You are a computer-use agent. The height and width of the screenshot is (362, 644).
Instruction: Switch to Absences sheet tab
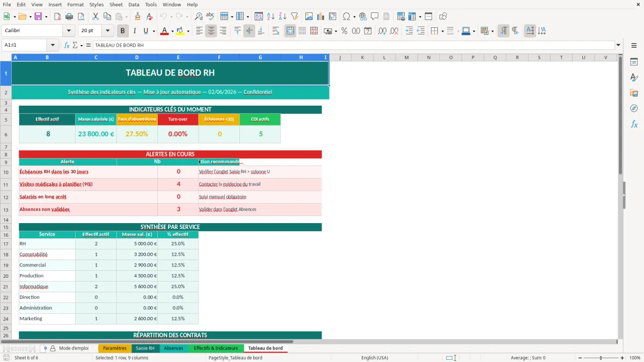(x=173, y=348)
